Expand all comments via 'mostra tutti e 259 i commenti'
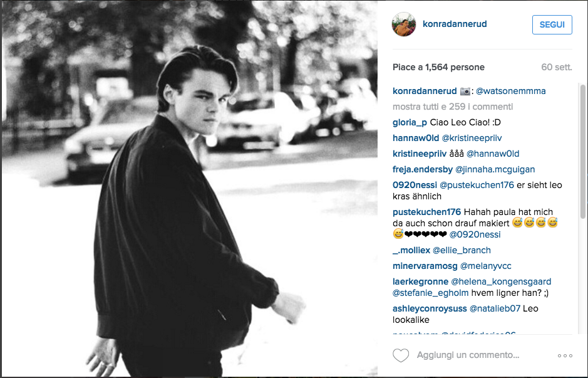The height and width of the screenshot is (378, 588). 453,107
